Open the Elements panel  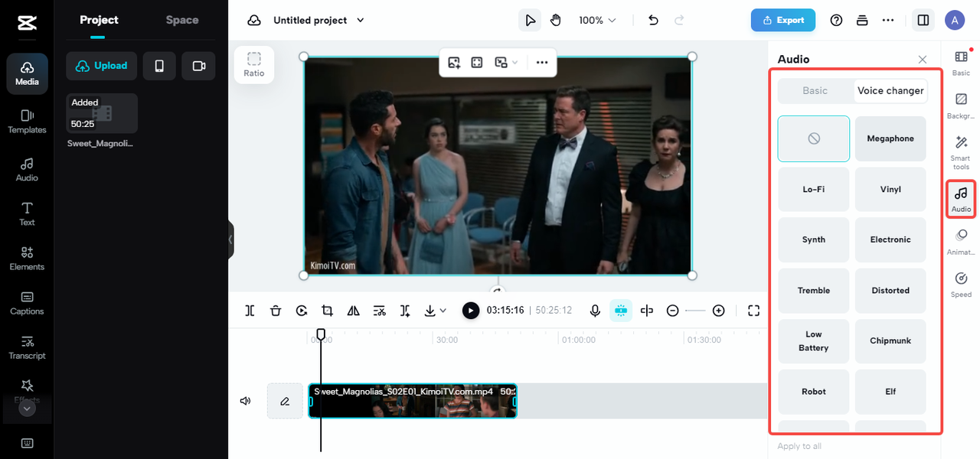click(x=27, y=259)
